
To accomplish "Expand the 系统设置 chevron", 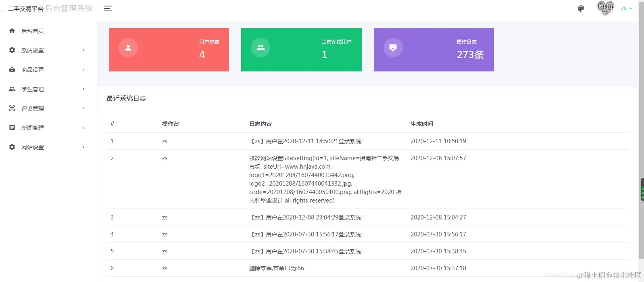I will [x=83, y=50].
